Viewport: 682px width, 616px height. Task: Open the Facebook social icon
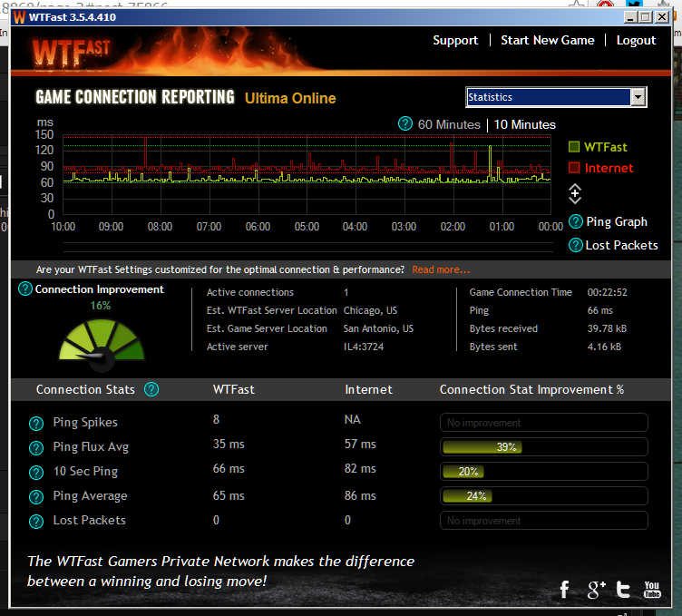[565, 590]
